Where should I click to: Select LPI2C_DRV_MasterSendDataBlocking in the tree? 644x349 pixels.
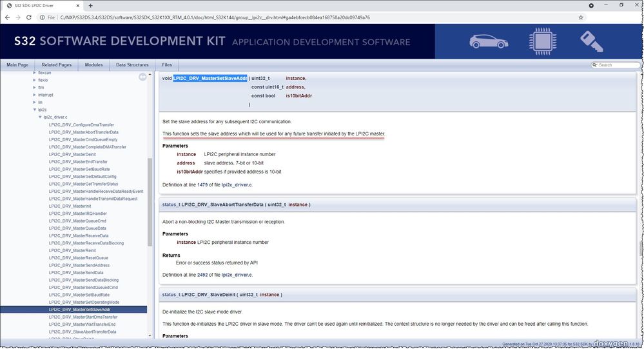pos(83,281)
